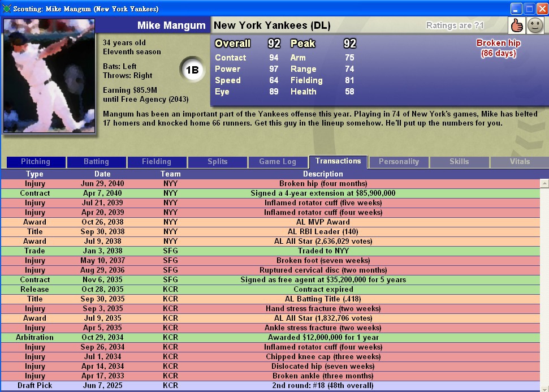The width and height of the screenshot is (549, 392).
Task: Click the Speed rating 64
Action: click(x=274, y=80)
